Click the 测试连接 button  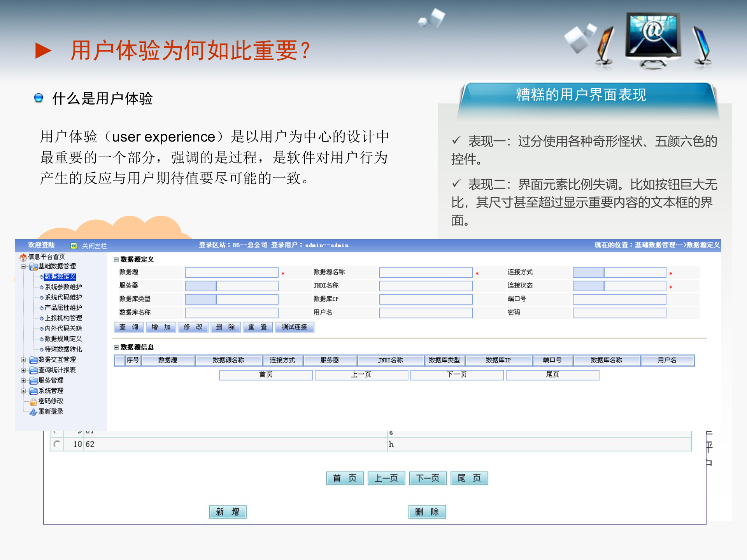[295, 327]
